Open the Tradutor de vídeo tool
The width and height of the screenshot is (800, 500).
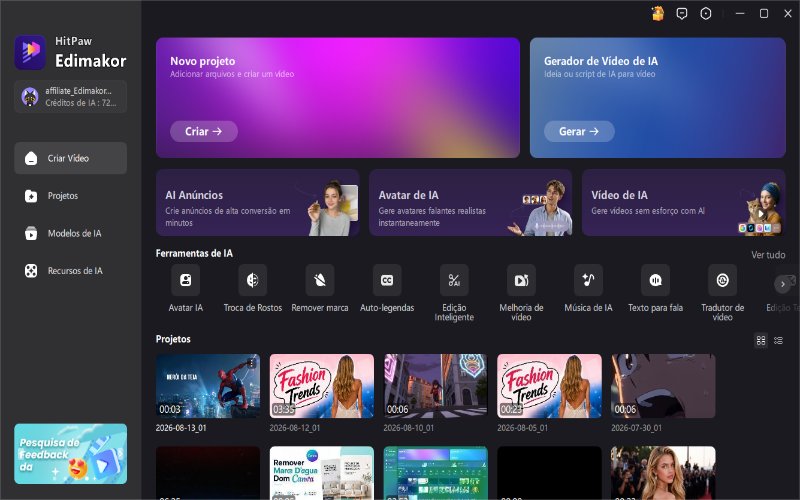(x=722, y=280)
